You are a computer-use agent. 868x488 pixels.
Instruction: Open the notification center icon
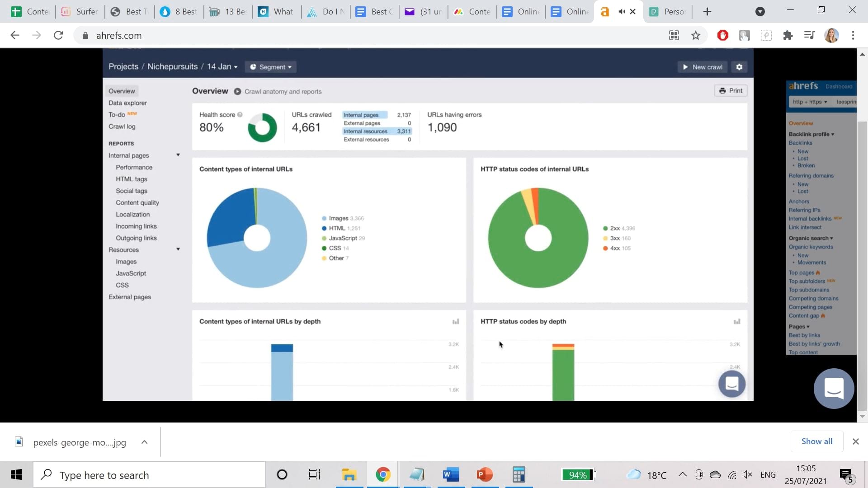click(x=846, y=475)
